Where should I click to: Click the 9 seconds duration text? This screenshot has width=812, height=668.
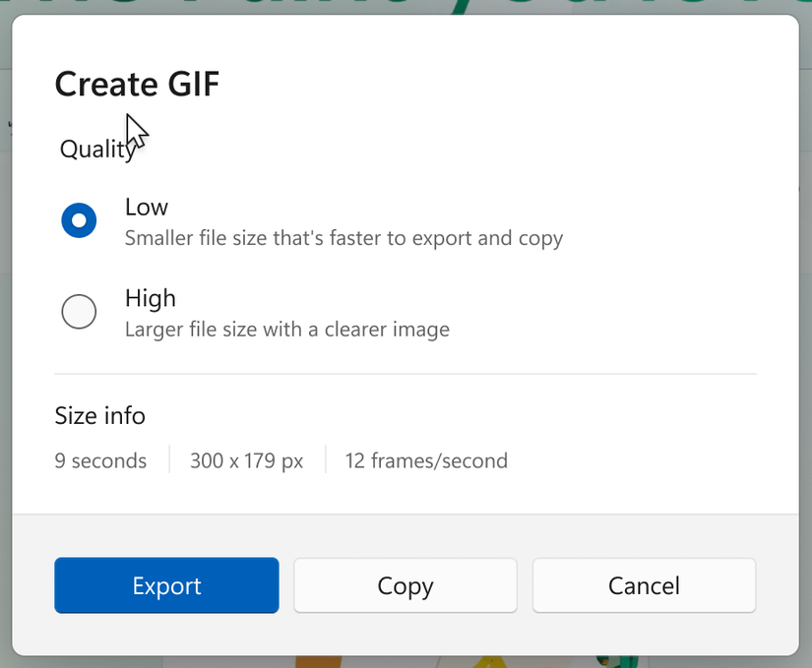100,460
